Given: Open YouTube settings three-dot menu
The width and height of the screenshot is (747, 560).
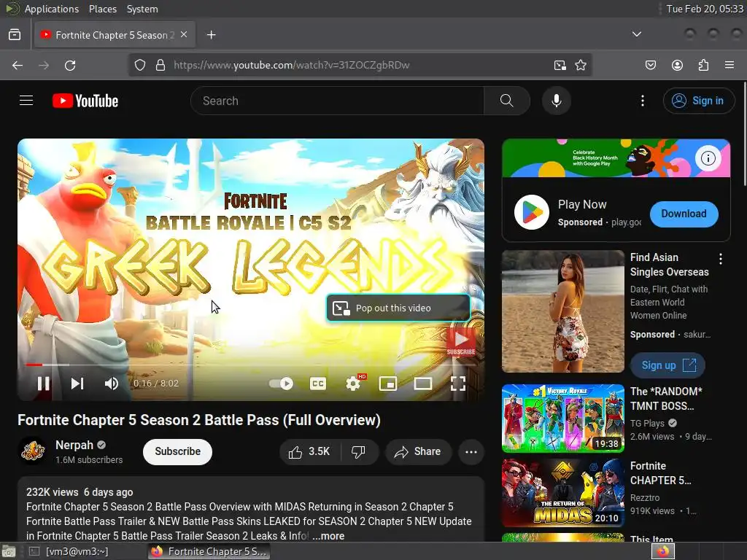Looking at the screenshot, I should pos(642,101).
